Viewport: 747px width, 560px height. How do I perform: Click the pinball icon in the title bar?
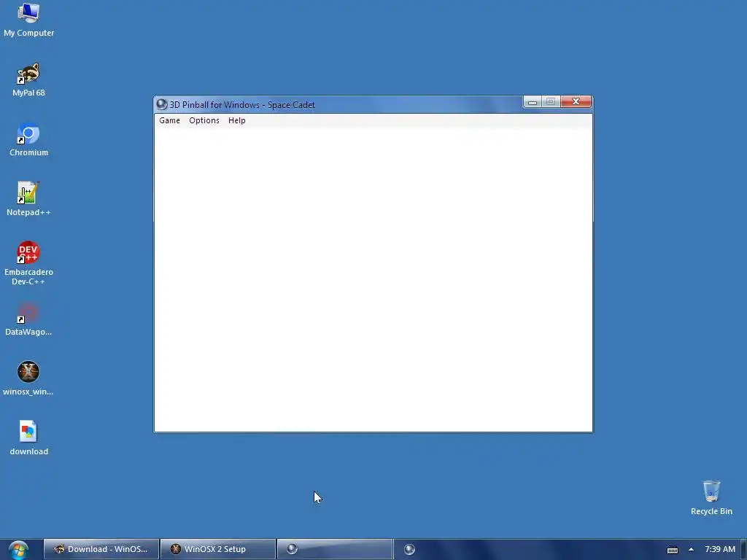162,104
